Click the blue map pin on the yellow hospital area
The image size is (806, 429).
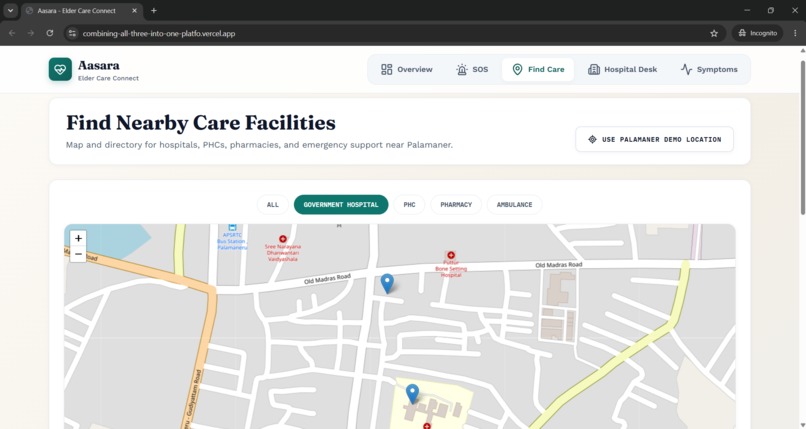[x=412, y=394]
